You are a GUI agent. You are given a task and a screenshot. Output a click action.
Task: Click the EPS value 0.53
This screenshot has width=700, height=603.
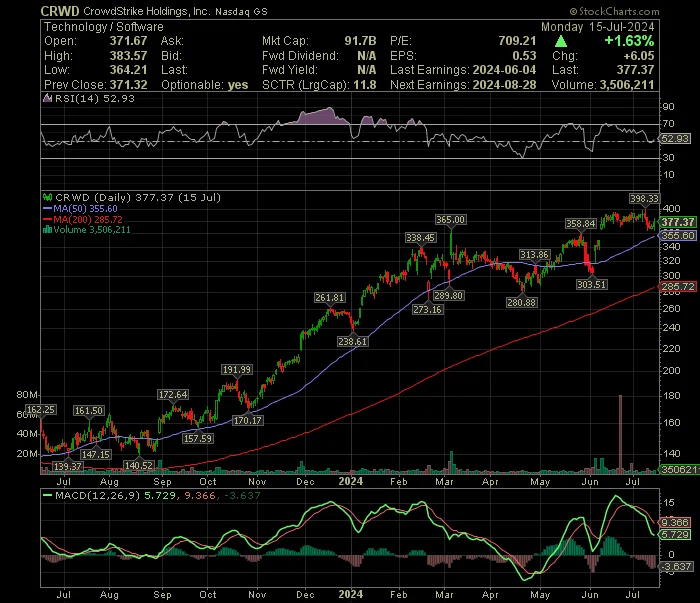coord(524,56)
